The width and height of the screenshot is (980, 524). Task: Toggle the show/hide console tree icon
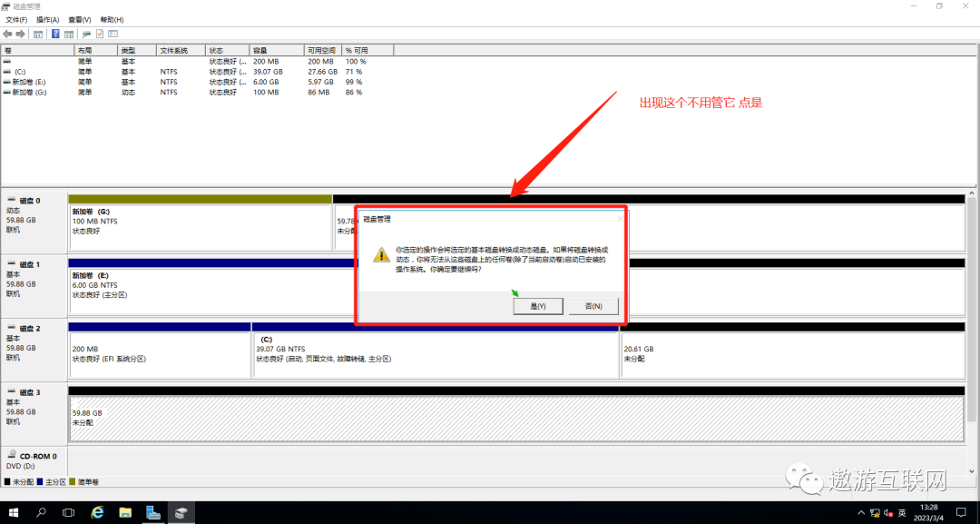(x=38, y=34)
